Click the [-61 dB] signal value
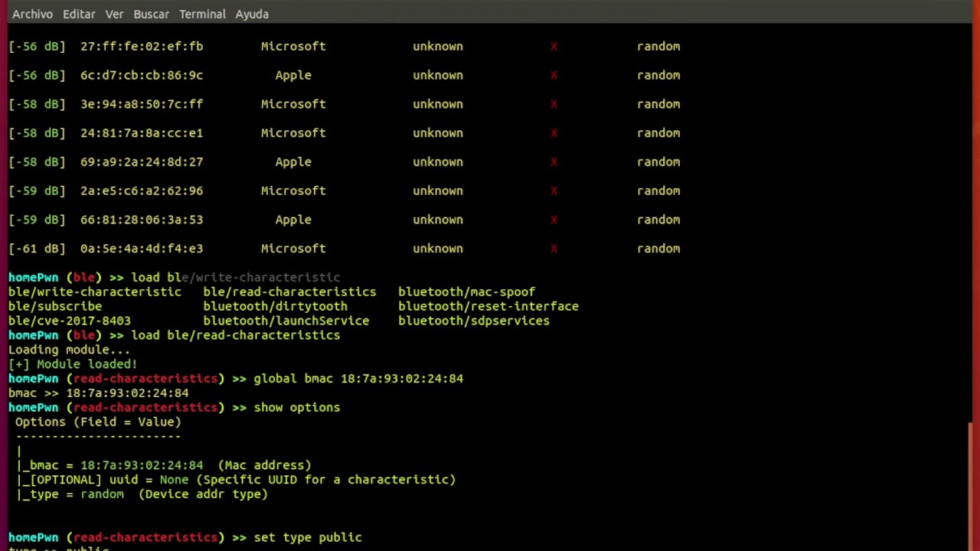Image resolution: width=980 pixels, height=551 pixels. 37,249
